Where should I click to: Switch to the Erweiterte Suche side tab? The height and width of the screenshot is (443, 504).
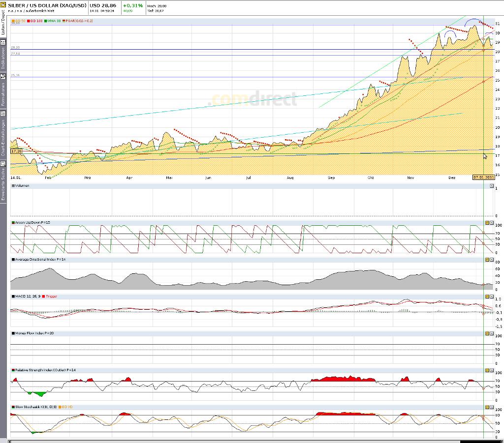pyautogui.click(x=3, y=184)
